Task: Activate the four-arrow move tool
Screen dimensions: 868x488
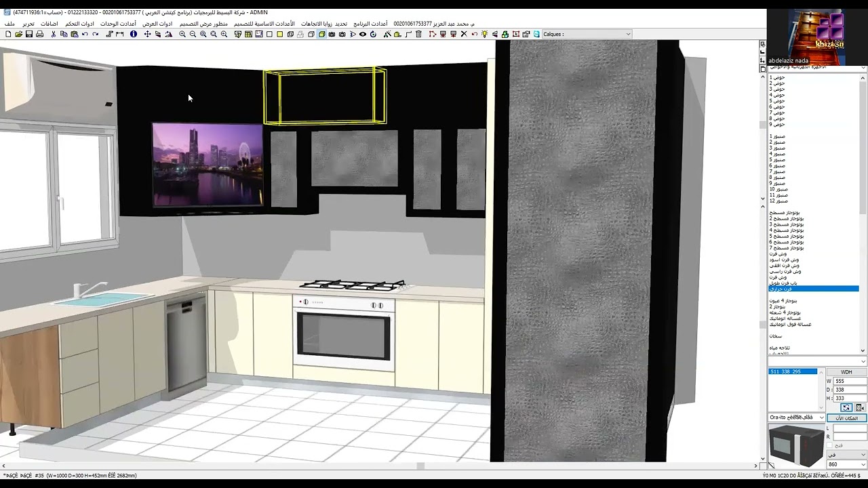Action: pyautogui.click(x=147, y=34)
